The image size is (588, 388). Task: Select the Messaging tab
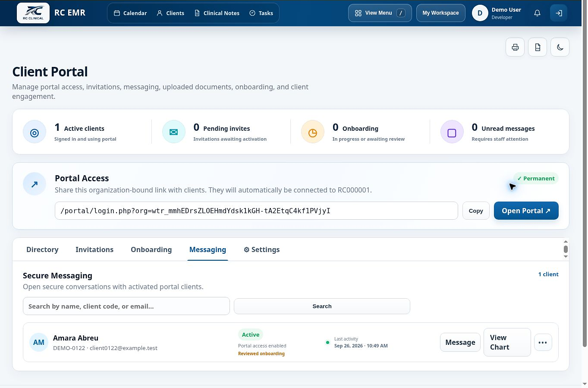click(208, 249)
